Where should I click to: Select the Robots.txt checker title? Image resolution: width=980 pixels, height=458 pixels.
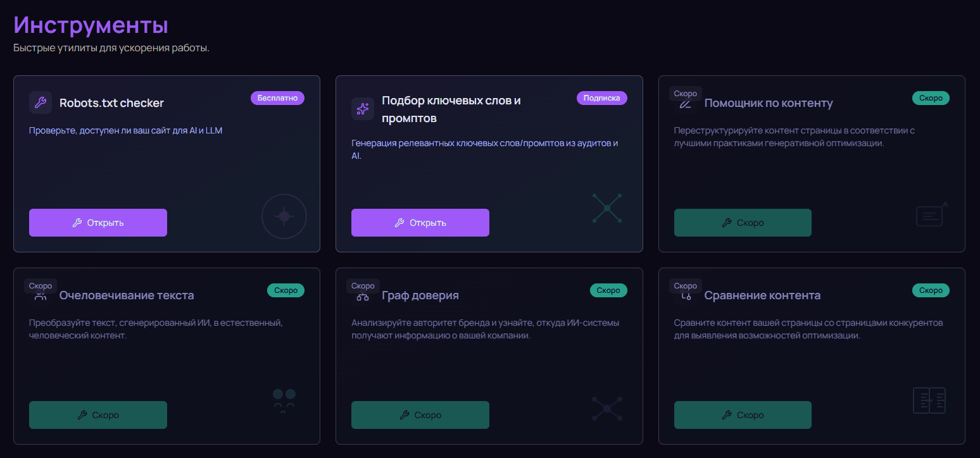111,103
